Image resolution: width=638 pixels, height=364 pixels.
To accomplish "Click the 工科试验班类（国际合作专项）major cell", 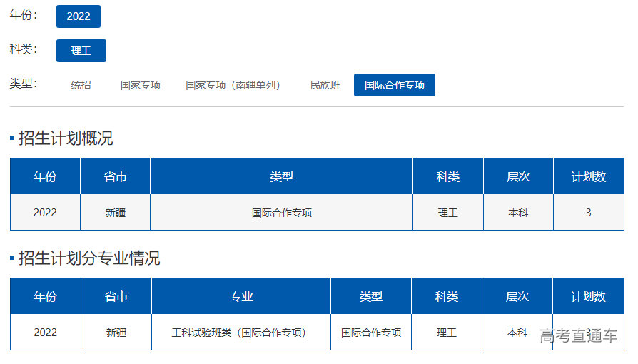I will click(242, 333).
